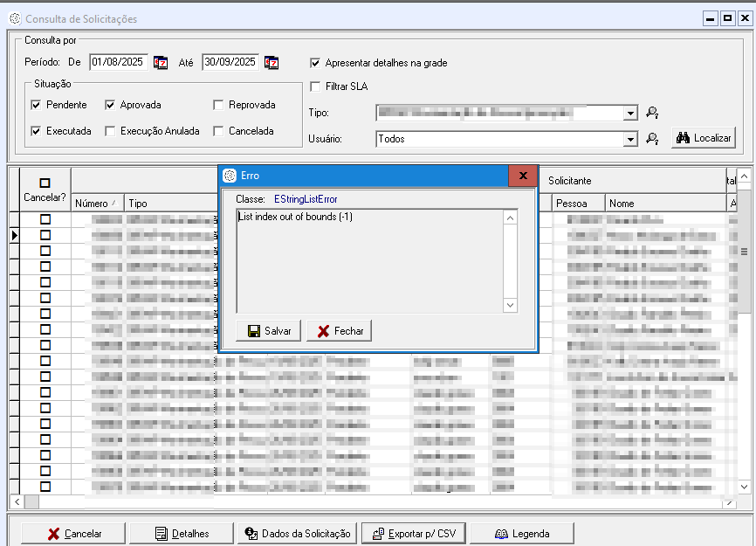
Task: Open calendar picker beside the Até date
Action: (271, 62)
